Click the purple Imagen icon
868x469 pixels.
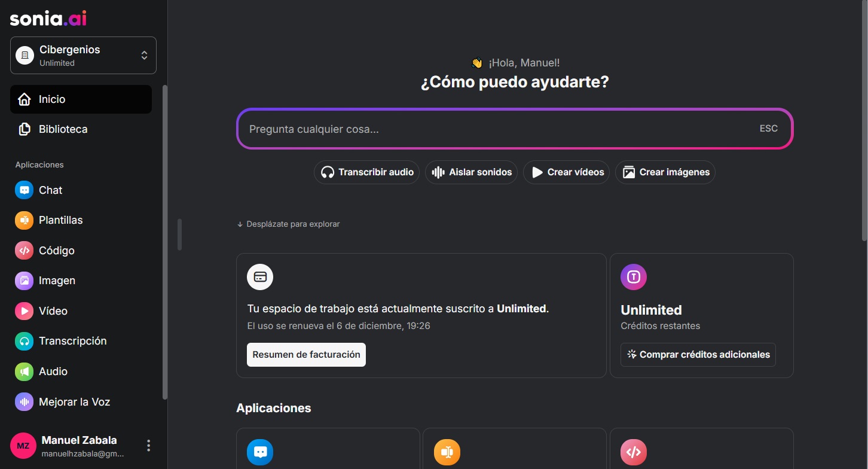click(x=25, y=281)
